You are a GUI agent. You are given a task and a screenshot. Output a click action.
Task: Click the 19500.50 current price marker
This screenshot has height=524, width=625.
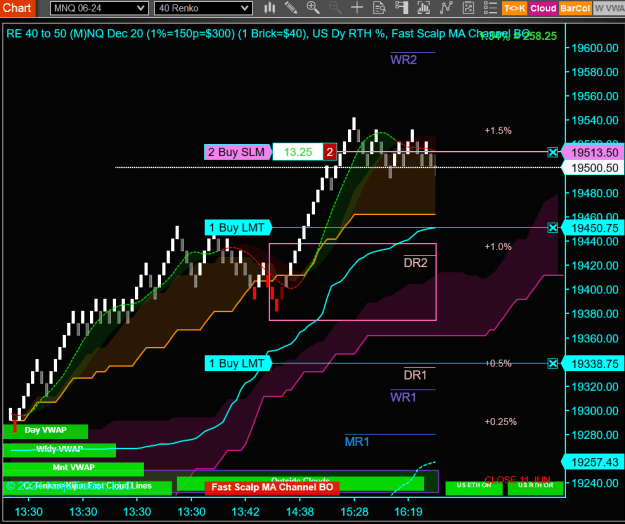coord(593,168)
